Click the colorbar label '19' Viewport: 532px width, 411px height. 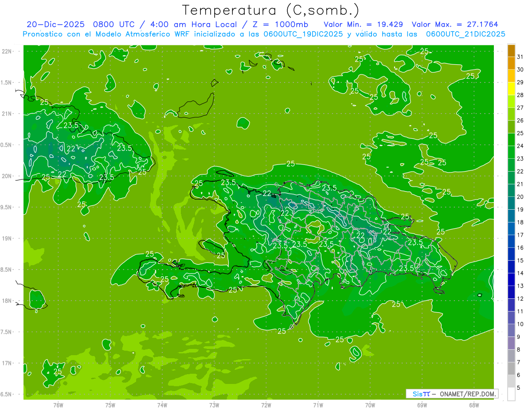pyautogui.click(x=520, y=210)
